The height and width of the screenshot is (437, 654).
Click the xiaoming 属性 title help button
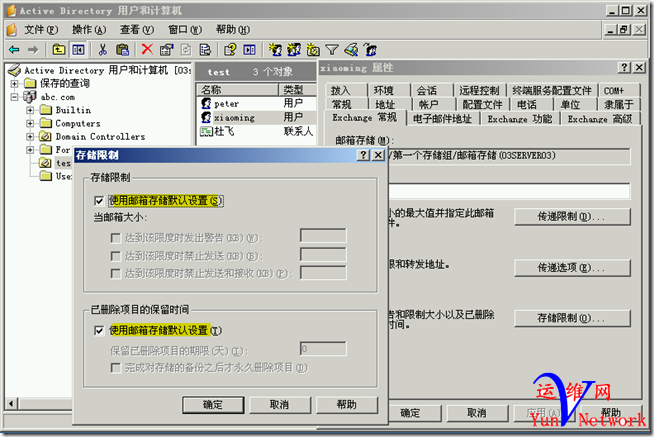click(x=624, y=67)
